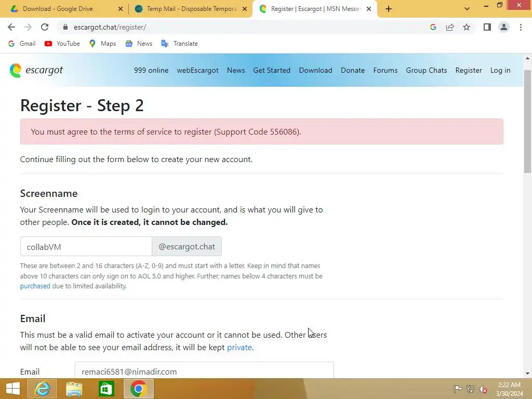Open Log in nav link
The height and width of the screenshot is (399, 532).
pos(500,70)
